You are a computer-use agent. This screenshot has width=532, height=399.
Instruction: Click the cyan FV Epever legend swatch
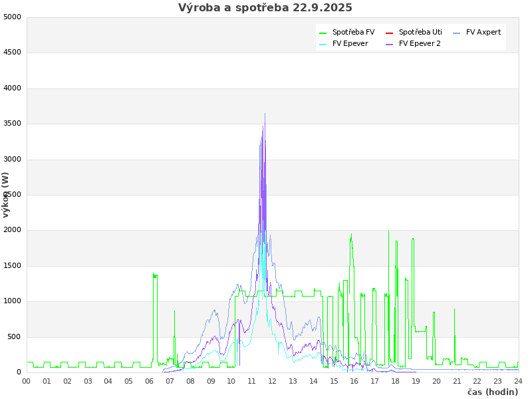click(323, 44)
